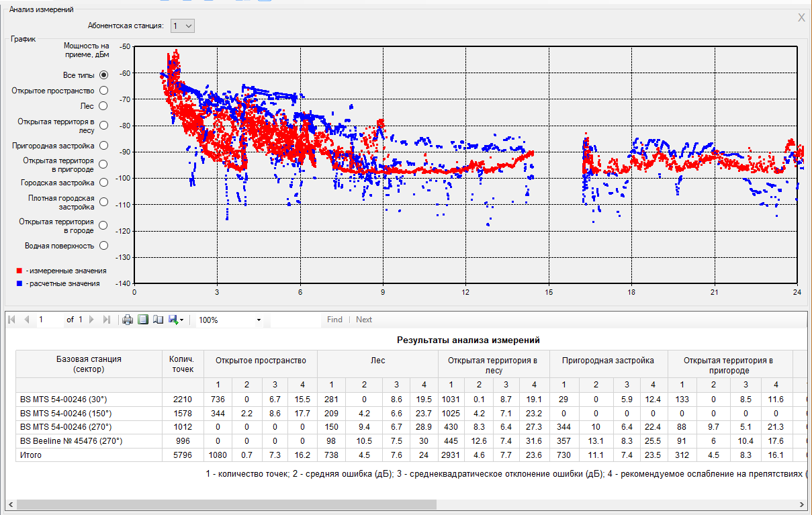Click the '- измеренные значения' legend label
This screenshot has height=515, width=812.
(65, 271)
